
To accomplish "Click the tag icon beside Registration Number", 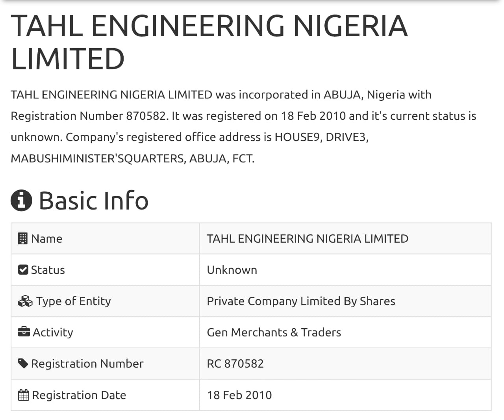I will click(23, 363).
